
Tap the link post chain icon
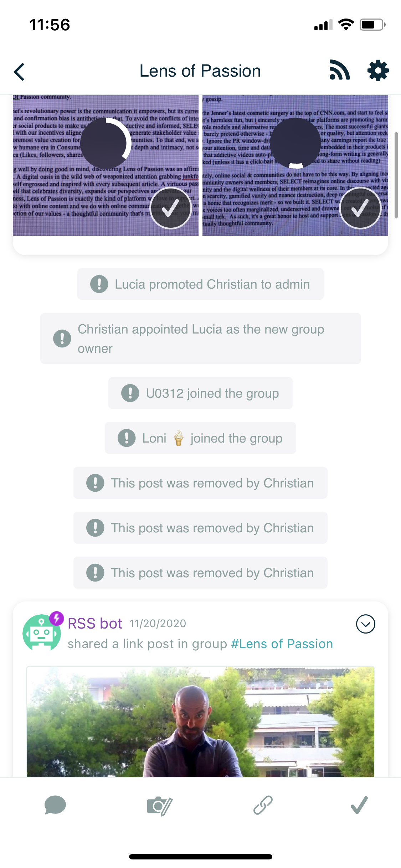pyautogui.click(x=263, y=805)
